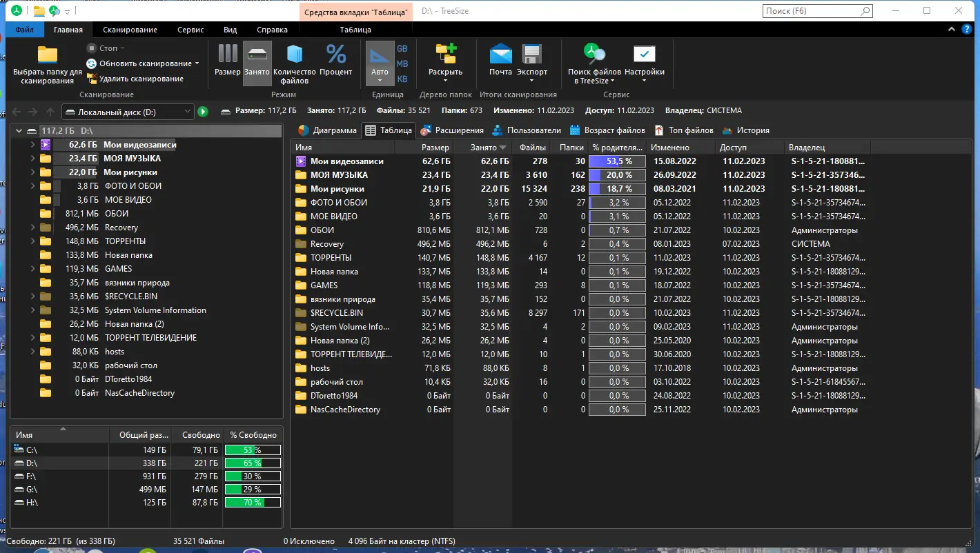
Task: Expand the ТОРРЕНТЫ tree node
Action: pos(32,241)
